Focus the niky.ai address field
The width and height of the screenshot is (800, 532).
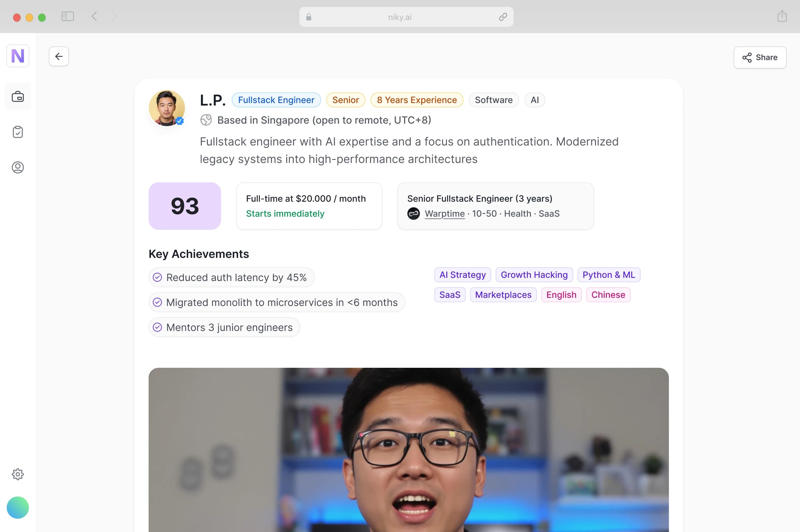(406, 17)
